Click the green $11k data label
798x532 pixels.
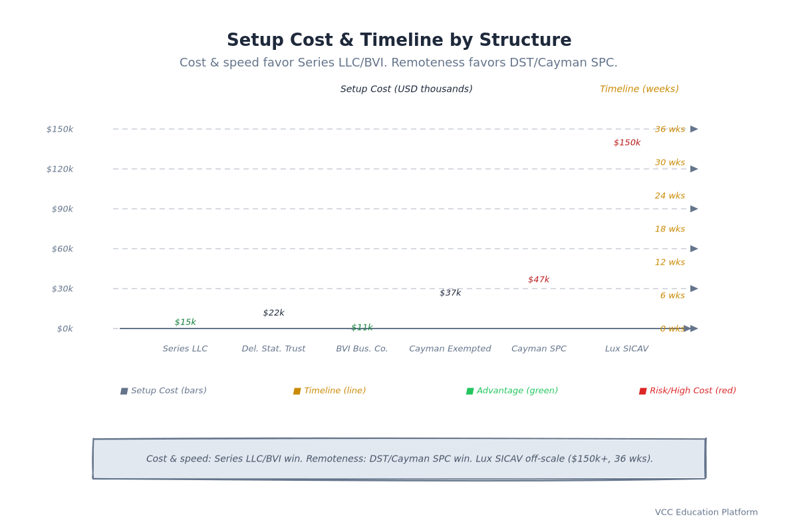pos(362,327)
